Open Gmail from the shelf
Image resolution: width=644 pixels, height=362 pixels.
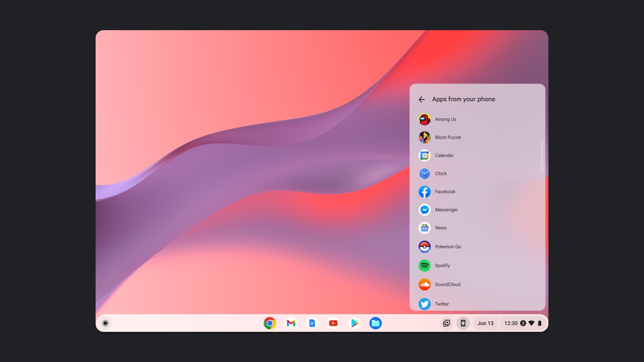291,323
